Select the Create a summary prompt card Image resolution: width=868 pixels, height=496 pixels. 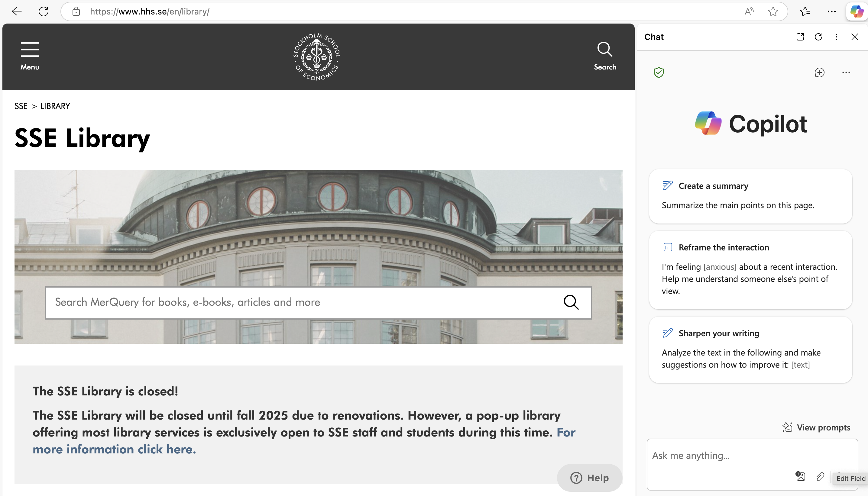[750, 196]
